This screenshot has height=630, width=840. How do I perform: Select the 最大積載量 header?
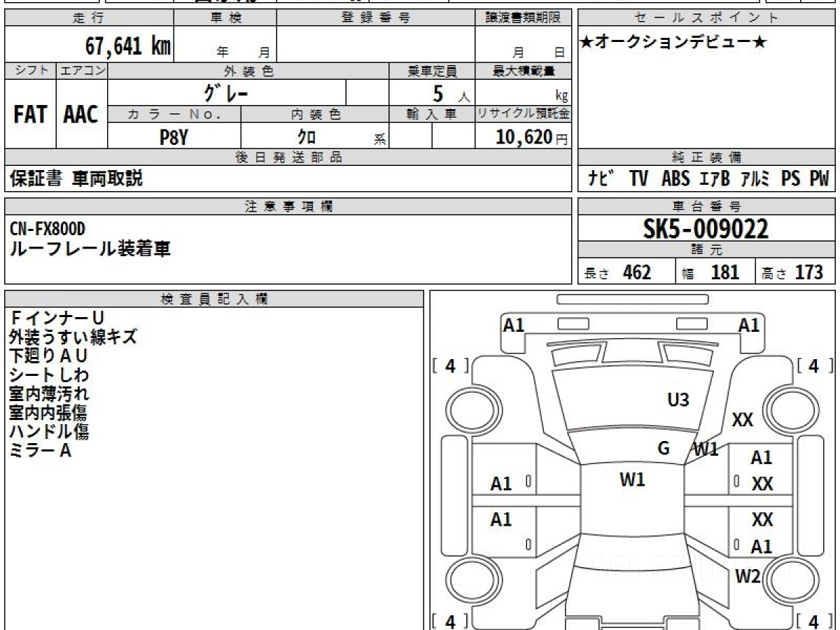(x=523, y=71)
